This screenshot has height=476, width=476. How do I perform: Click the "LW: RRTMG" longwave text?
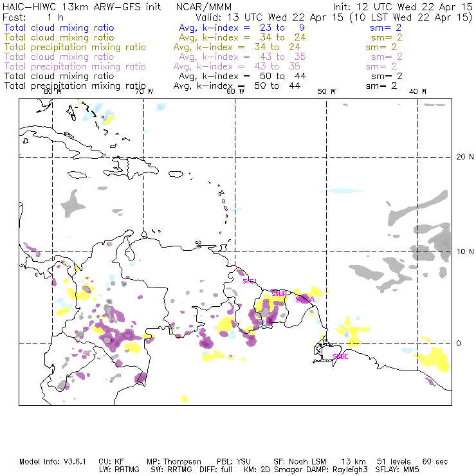click(119, 470)
